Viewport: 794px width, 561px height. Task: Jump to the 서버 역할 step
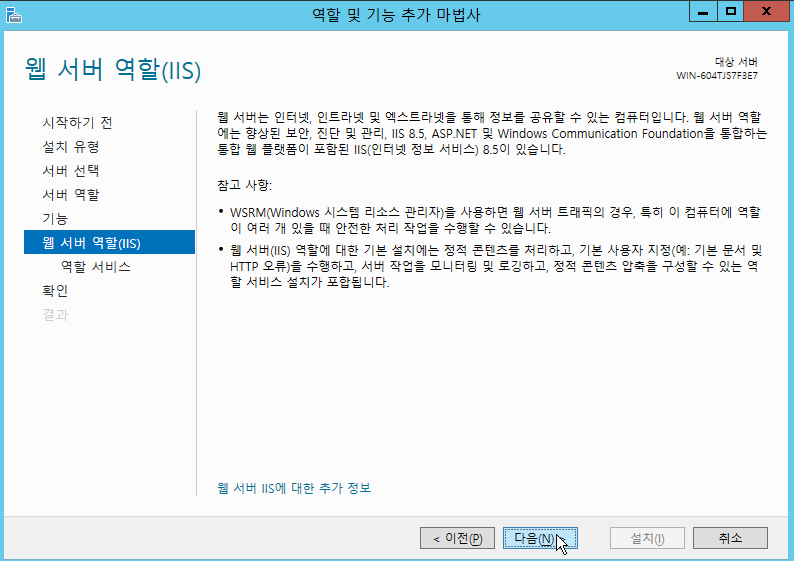click(x=70, y=195)
